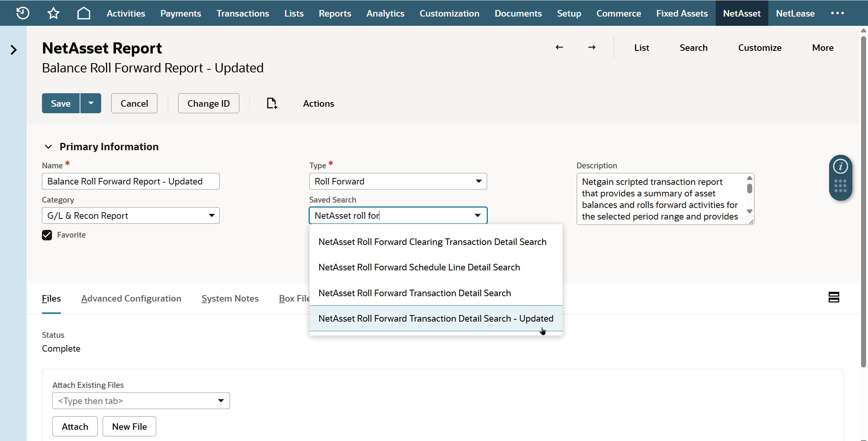Select NetAsset Roll Forward Schedule Line Detail Search

419,267
